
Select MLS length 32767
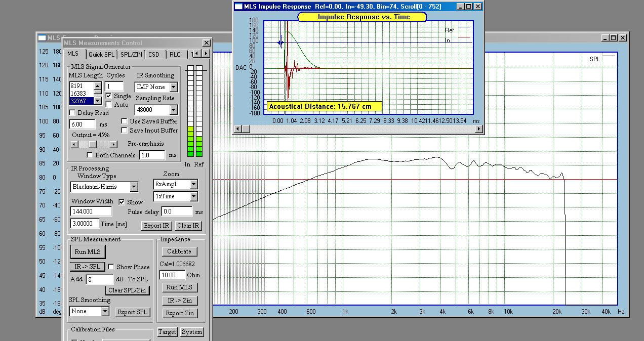[81, 101]
